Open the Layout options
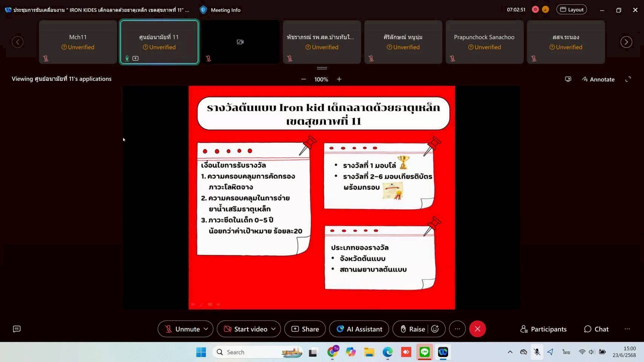Image resolution: width=644 pixels, height=362 pixels. [572, 9]
